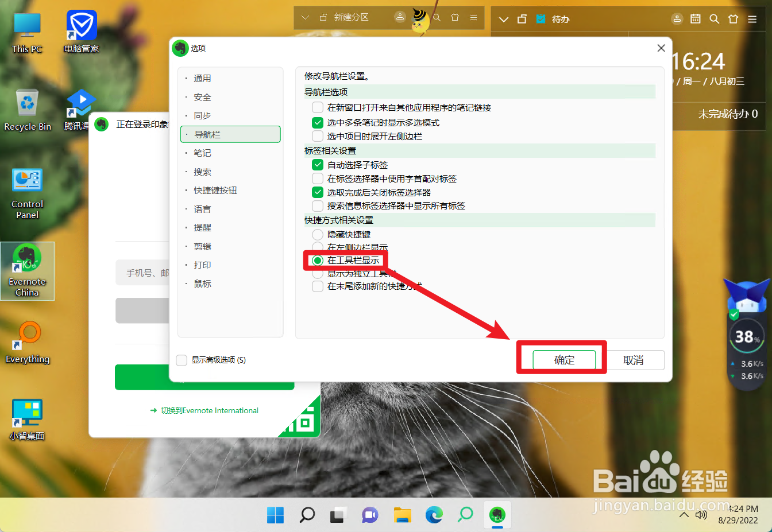Show hidden tray icons chevron
Viewport: 772px width, 532px height.
[684, 515]
